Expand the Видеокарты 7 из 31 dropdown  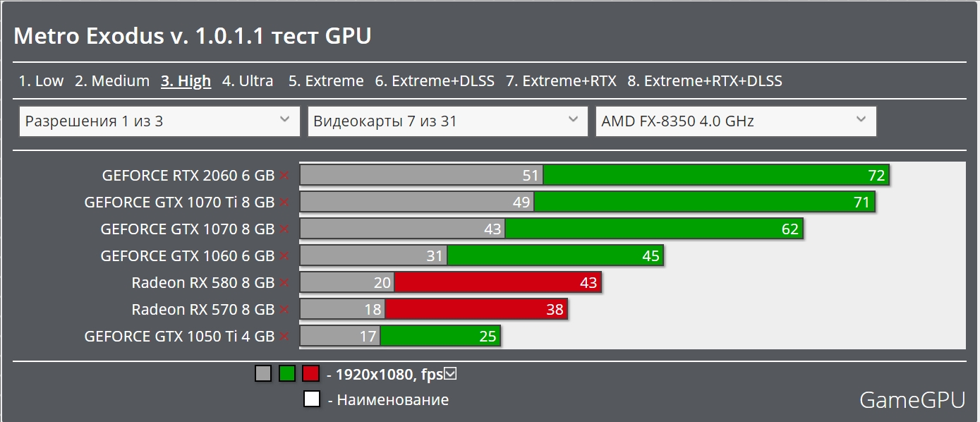tap(447, 121)
